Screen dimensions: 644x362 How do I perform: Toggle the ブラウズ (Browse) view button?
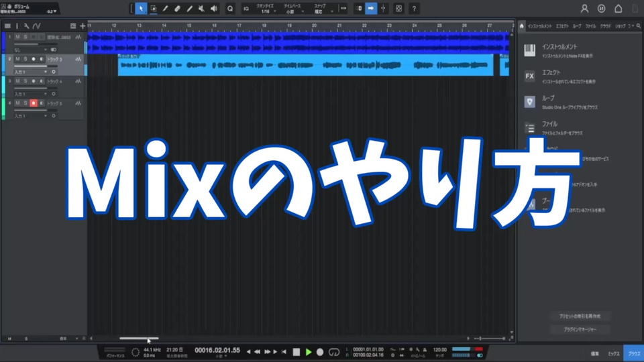pos(634,353)
